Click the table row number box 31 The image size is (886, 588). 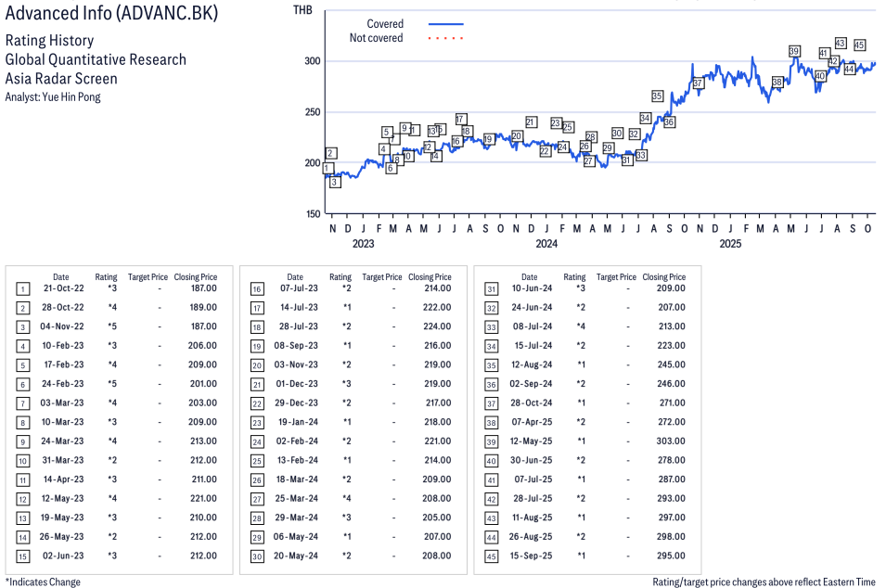coord(491,288)
